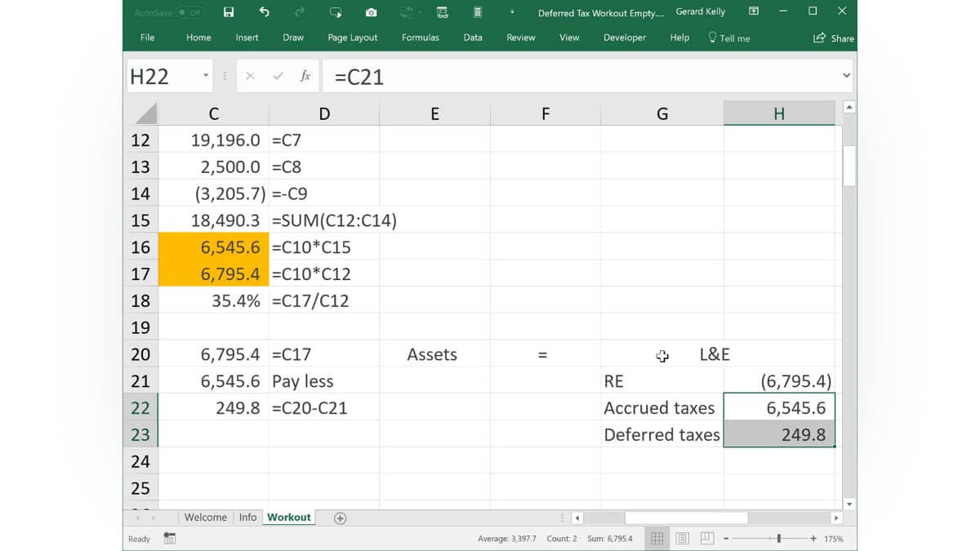Open the Draw tab
Image resolution: width=980 pixels, height=551 pixels.
[293, 38]
